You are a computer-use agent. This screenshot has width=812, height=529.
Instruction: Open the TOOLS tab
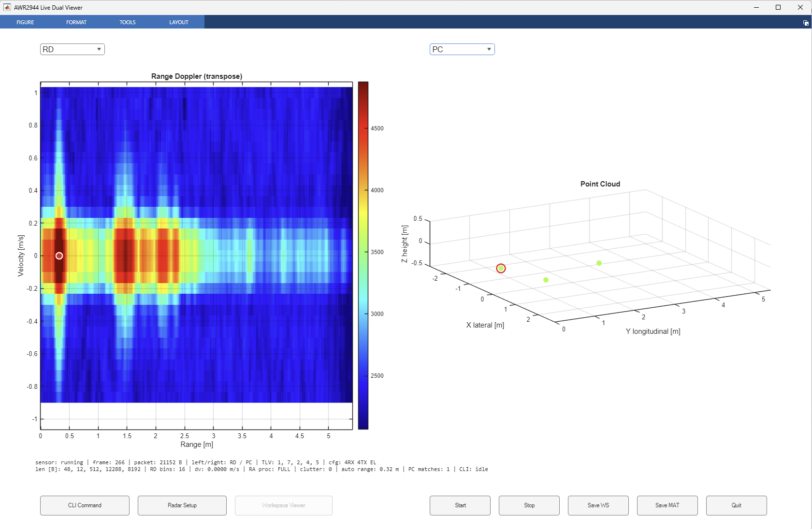128,22
